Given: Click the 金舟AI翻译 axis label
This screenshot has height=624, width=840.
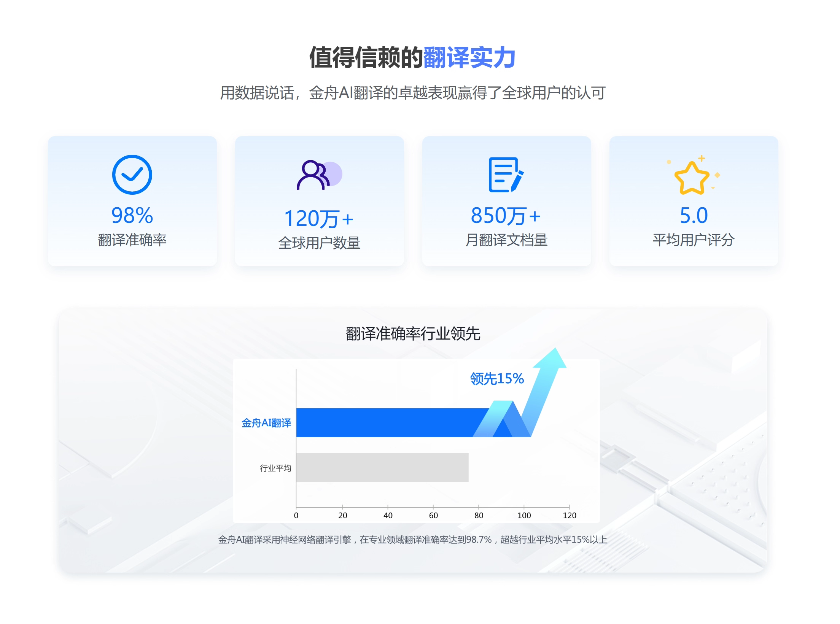Looking at the screenshot, I should (x=266, y=423).
